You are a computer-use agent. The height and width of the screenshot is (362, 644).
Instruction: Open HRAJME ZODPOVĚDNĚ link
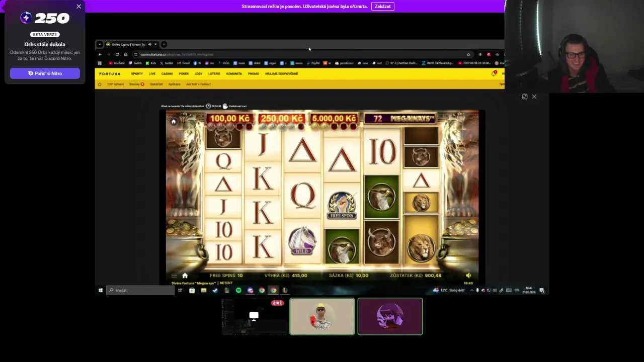pyautogui.click(x=282, y=74)
